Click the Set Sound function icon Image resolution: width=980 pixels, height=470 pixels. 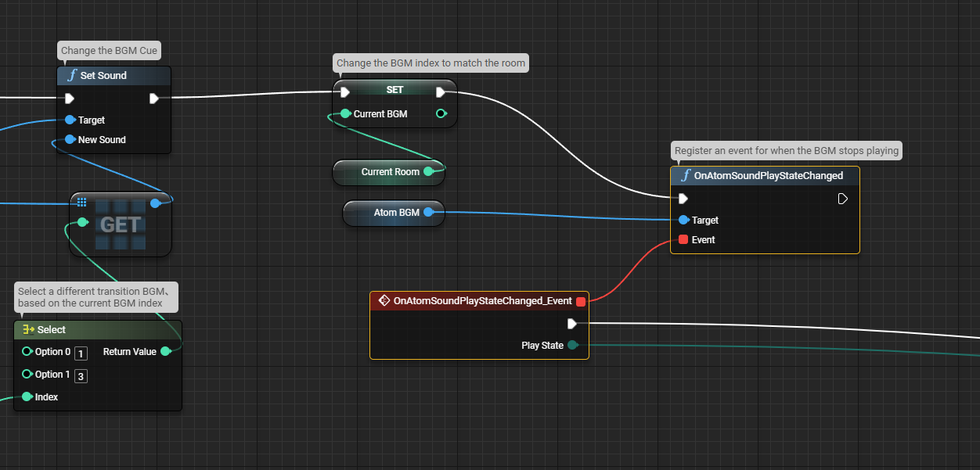pos(72,76)
